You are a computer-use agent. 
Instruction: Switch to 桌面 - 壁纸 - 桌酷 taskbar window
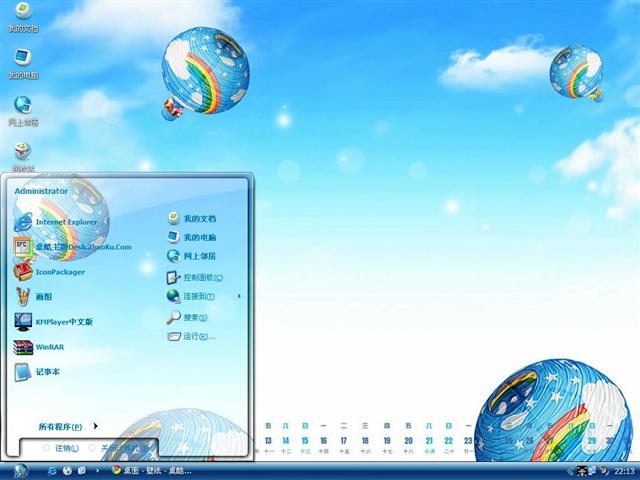[152, 471]
